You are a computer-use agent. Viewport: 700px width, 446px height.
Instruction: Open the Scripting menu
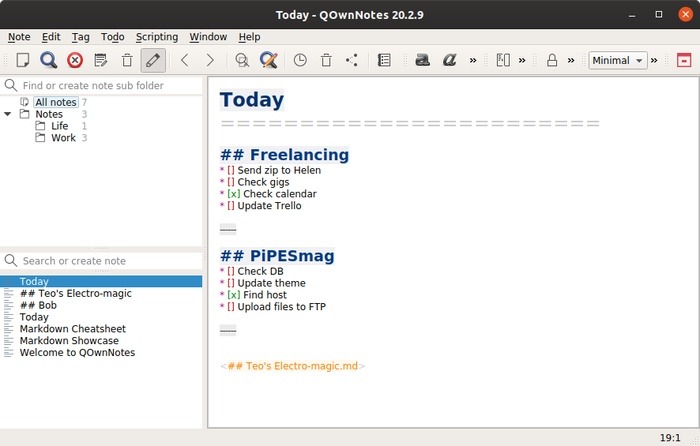click(157, 37)
